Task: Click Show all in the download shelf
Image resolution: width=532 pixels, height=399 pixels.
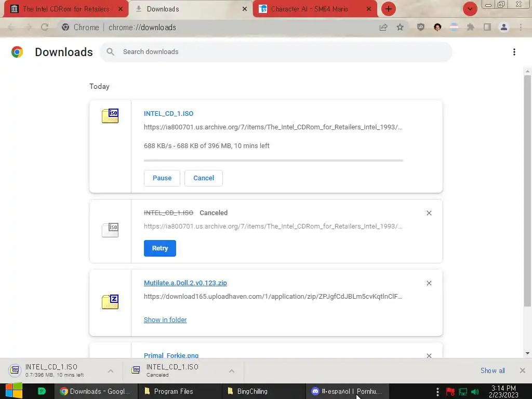Action: tap(493, 370)
